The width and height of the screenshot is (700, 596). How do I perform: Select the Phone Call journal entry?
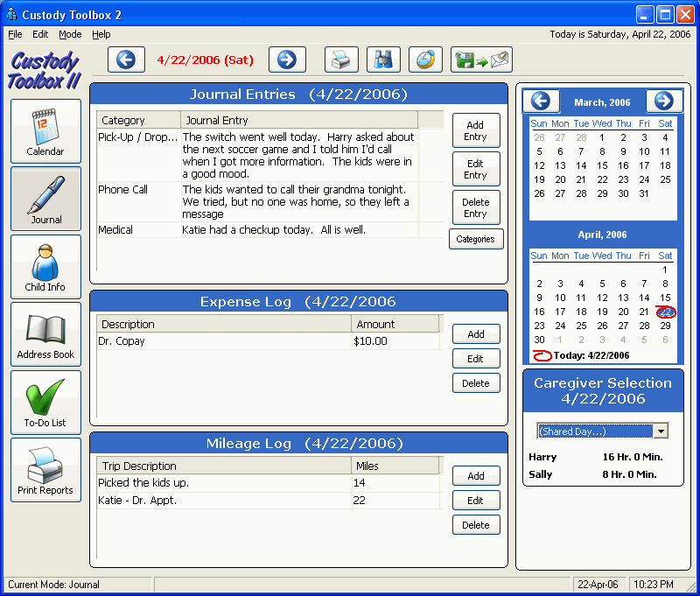[270, 201]
